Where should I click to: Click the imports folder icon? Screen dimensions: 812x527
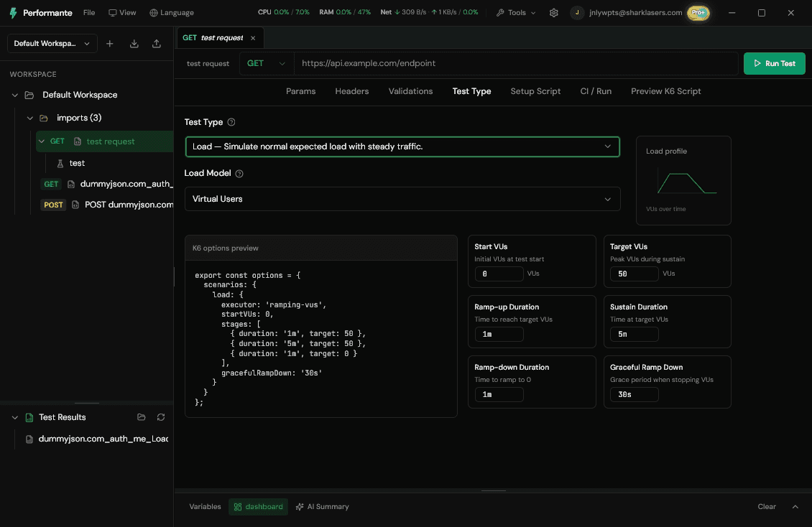tap(44, 118)
